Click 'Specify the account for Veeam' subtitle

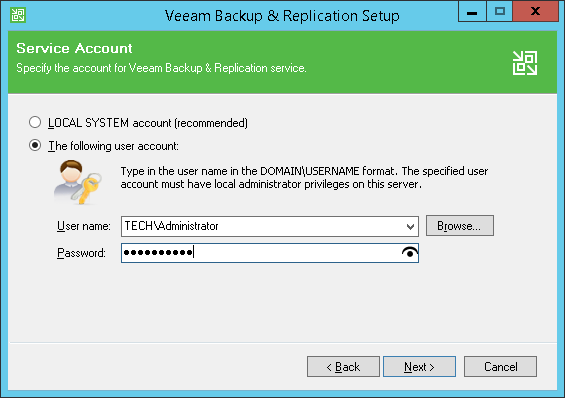(x=161, y=68)
